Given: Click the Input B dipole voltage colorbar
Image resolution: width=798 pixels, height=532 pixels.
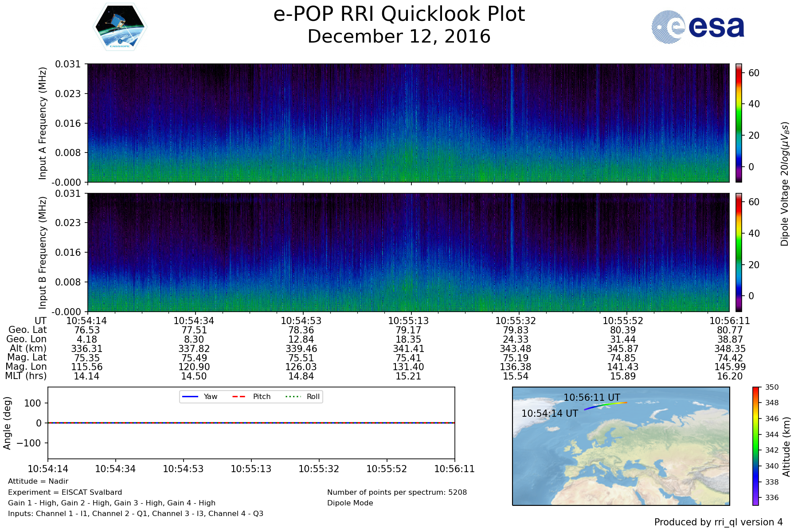Looking at the screenshot, I should [739, 252].
